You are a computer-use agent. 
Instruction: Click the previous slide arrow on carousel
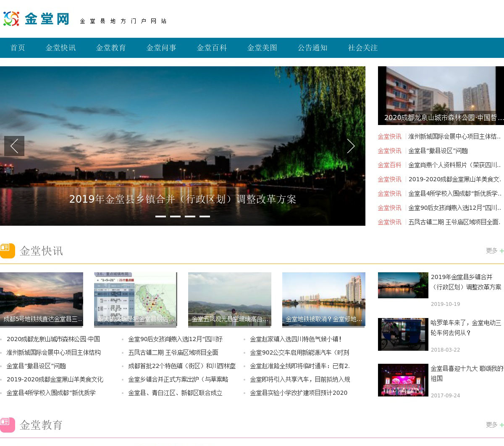pyautogui.click(x=14, y=146)
